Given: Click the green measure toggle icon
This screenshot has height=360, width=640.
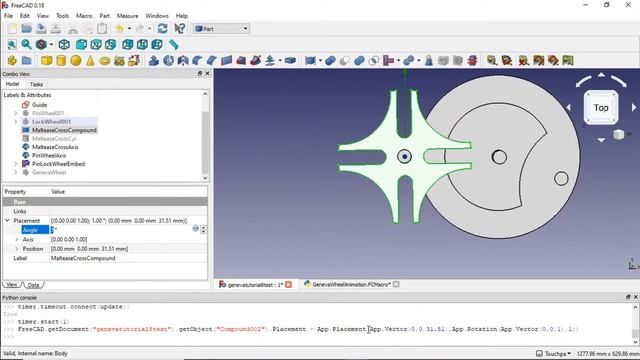Looking at the screenshot, I should (x=568, y=61).
